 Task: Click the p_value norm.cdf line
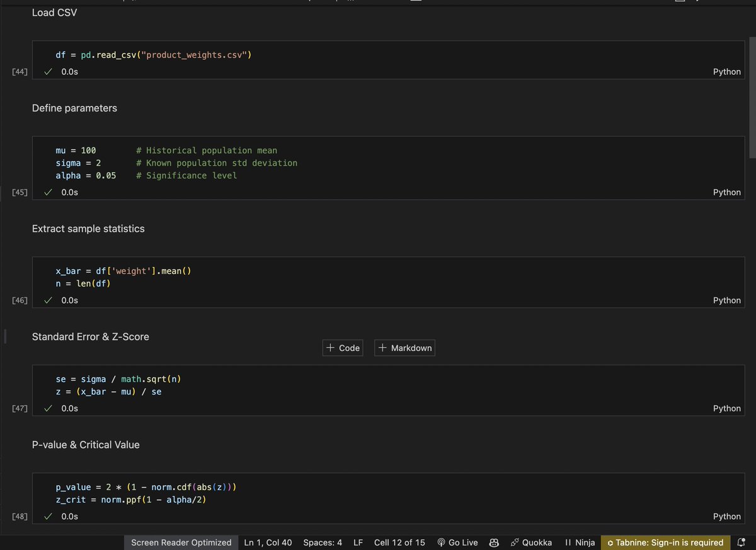click(x=146, y=488)
